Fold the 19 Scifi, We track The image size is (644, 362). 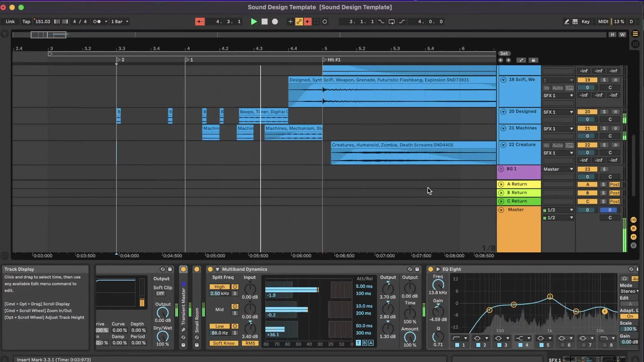pos(503,80)
